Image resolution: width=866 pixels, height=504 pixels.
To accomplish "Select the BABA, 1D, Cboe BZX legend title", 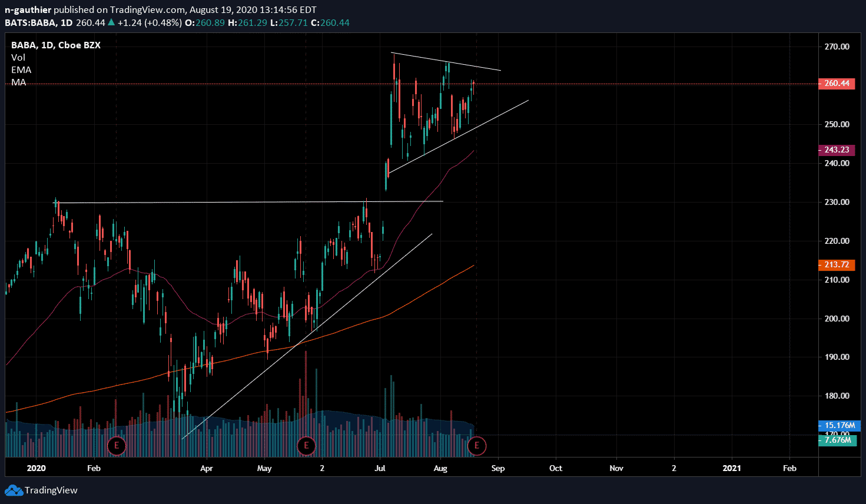I will [x=56, y=45].
